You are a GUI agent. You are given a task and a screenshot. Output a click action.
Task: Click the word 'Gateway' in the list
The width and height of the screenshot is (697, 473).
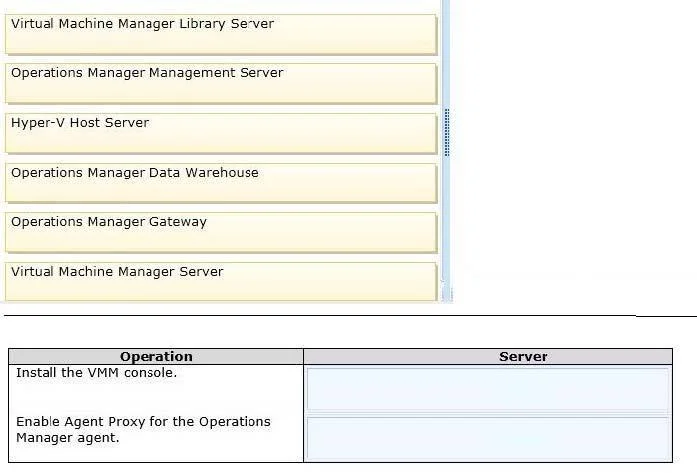[x=178, y=222]
